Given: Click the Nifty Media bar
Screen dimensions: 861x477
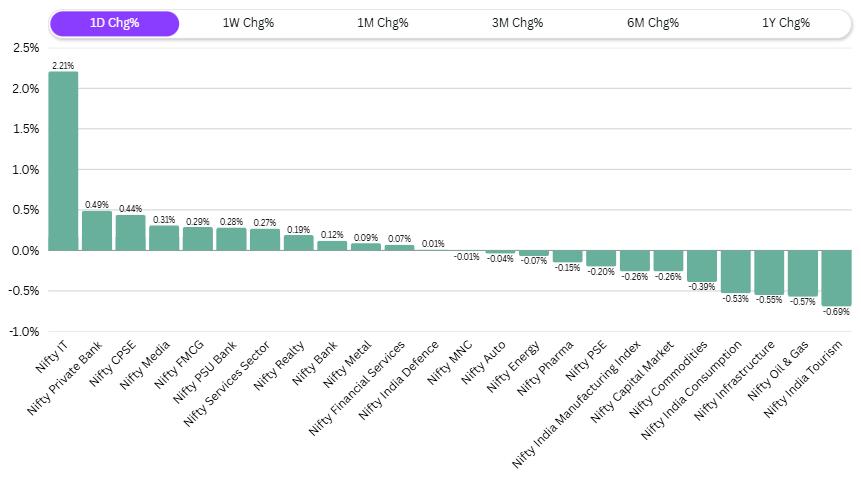Looking at the screenshot, I should point(164,238).
